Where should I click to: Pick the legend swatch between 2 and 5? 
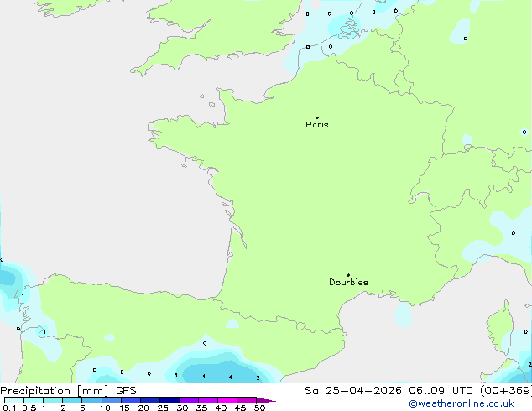(72, 400)
